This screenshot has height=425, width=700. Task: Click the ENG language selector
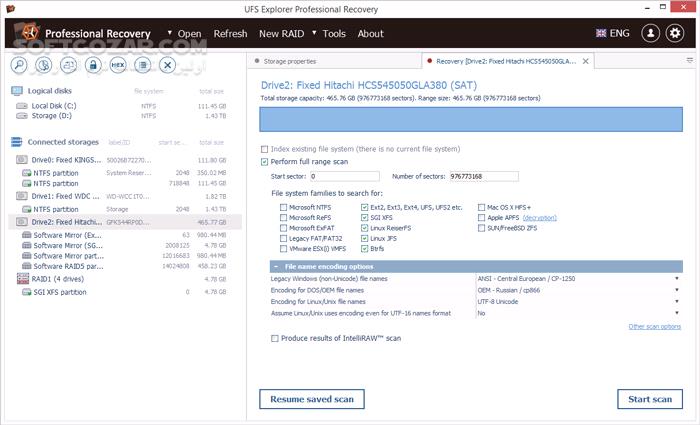[x=619, y=33]
